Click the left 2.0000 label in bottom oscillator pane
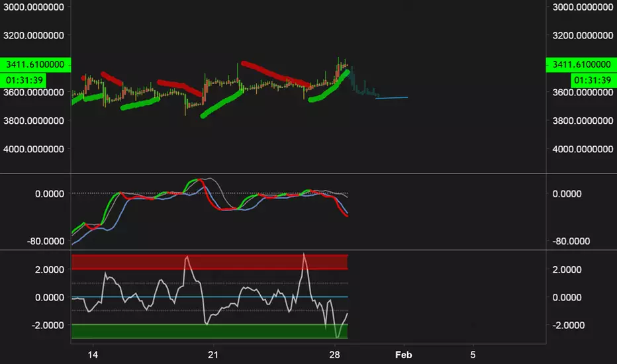Screen dimensions: 617x364 [x=50, y=269]
